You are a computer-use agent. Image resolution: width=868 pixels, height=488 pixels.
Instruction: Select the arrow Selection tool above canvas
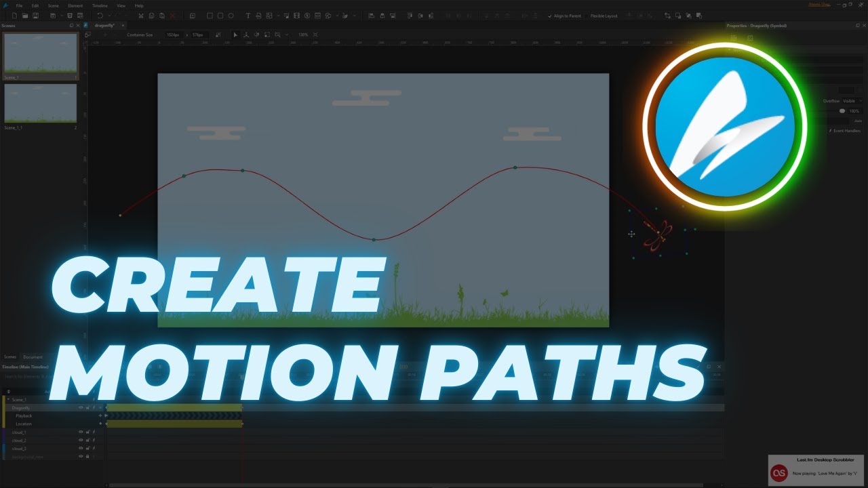(235, 35)
